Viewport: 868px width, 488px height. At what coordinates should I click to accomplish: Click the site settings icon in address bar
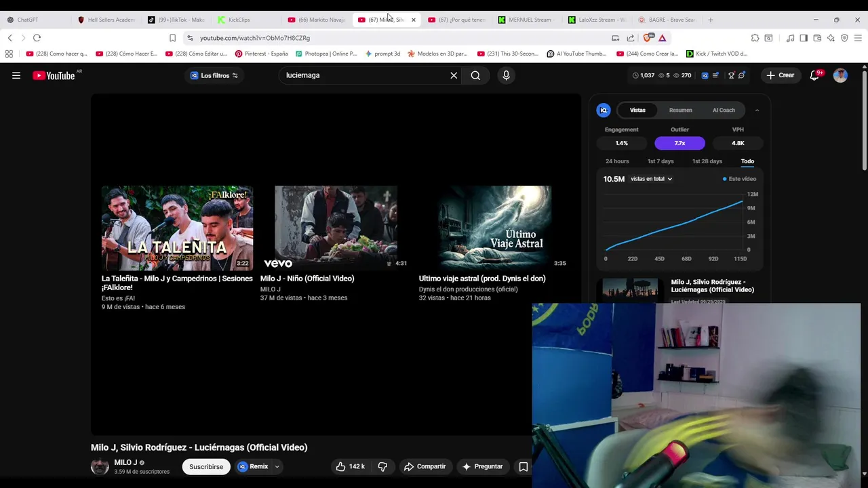(x=190, y=38)
